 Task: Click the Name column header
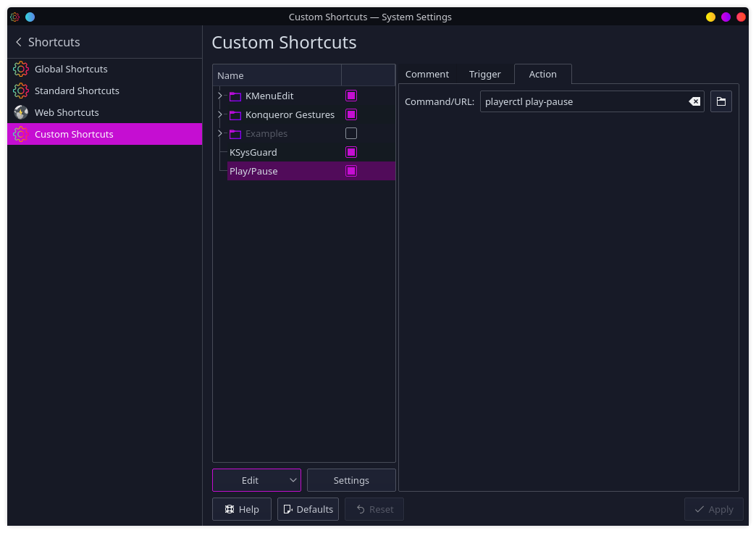point(277,76)
